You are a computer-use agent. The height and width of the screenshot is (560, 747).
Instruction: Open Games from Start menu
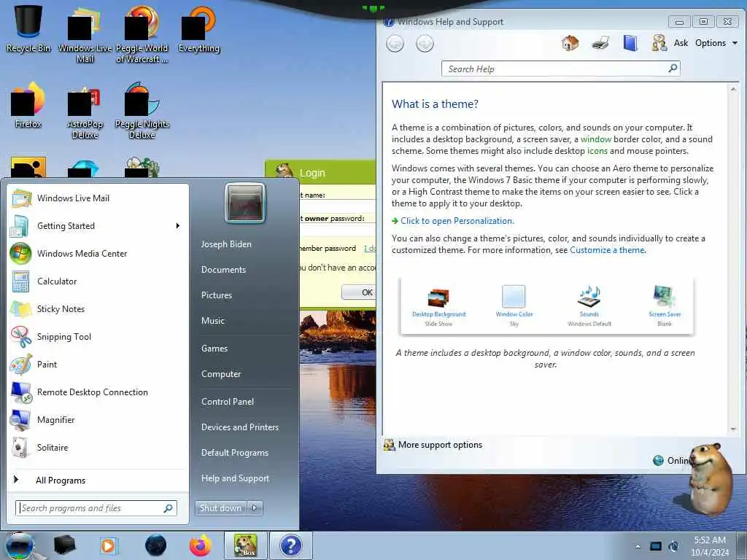pos(214,349)
